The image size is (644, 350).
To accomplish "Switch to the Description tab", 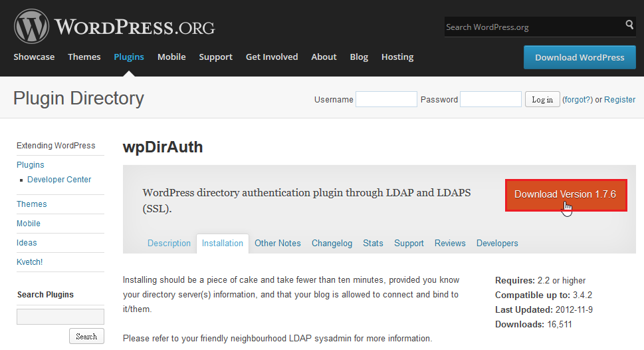I will coord(169,243).
